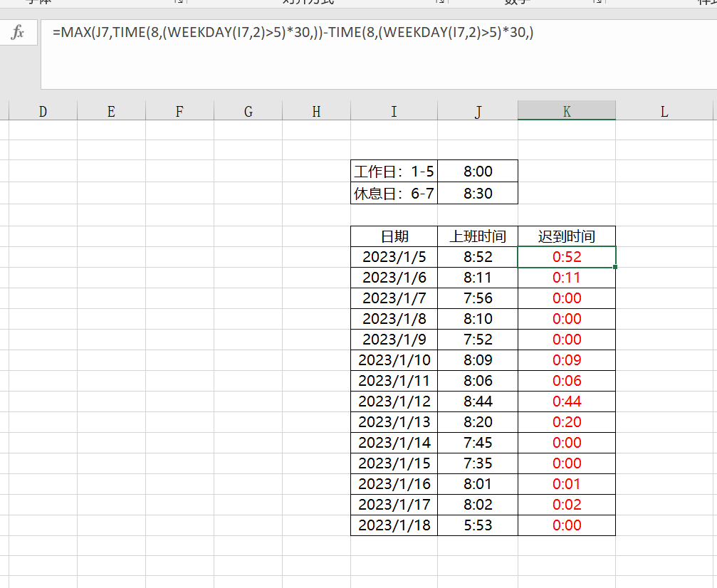This screenshot has width=717, height=588.
Task: Click the 8:11 clock-in time cell
Action: coord(477,278)
